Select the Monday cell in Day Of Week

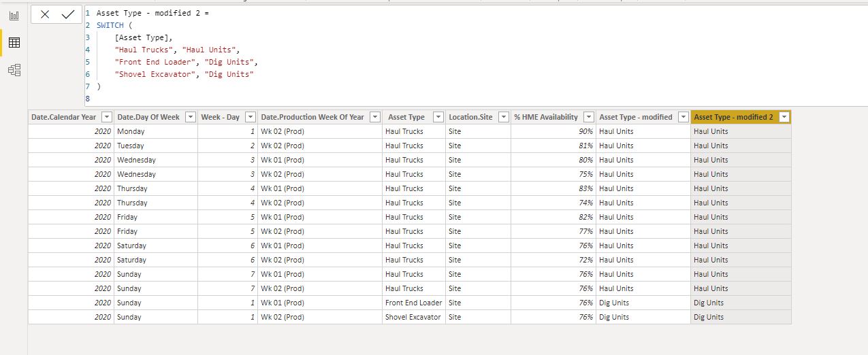coord(156,131)
